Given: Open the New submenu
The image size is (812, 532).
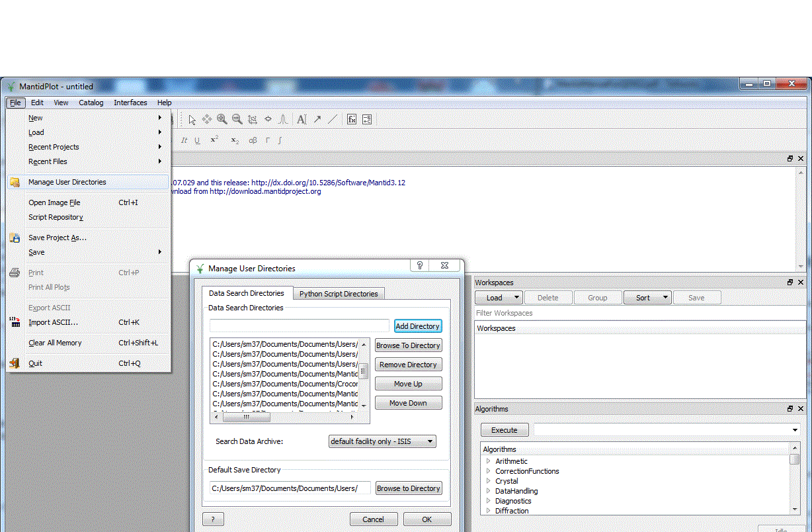Looking at the screenshot, I should pos(89,118).
